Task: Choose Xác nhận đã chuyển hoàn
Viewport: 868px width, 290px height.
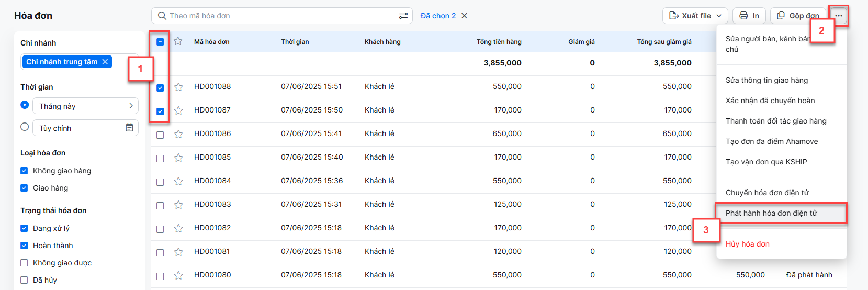Action: tap(781, 101)
